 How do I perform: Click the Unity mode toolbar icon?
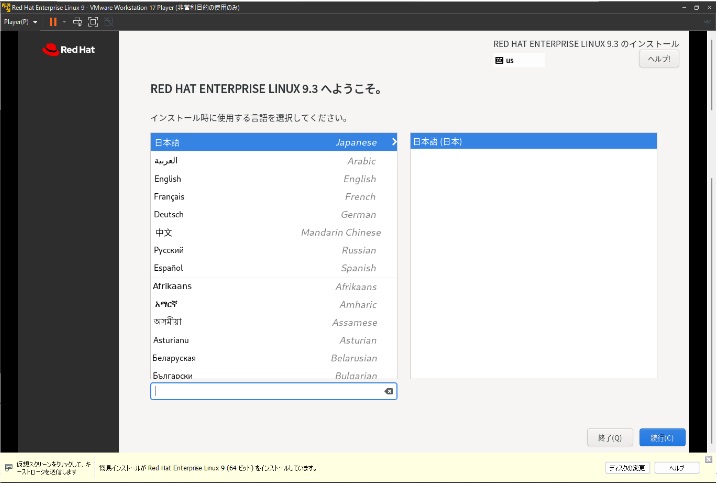109,22
